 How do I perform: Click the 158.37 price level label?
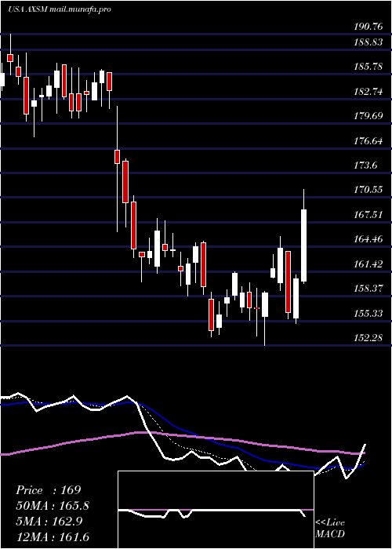tap(368, 289)
